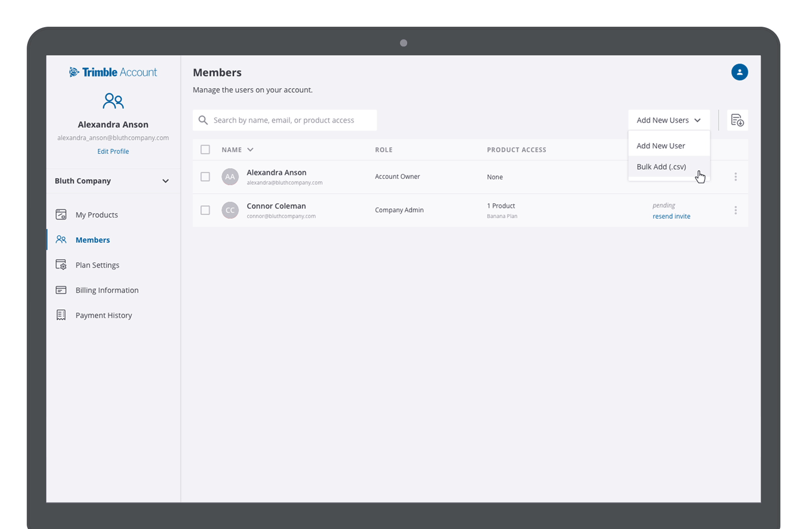Viewport: 812px width, 529px height.
Task: Focus the member search input field
Action: coord(291,120)
